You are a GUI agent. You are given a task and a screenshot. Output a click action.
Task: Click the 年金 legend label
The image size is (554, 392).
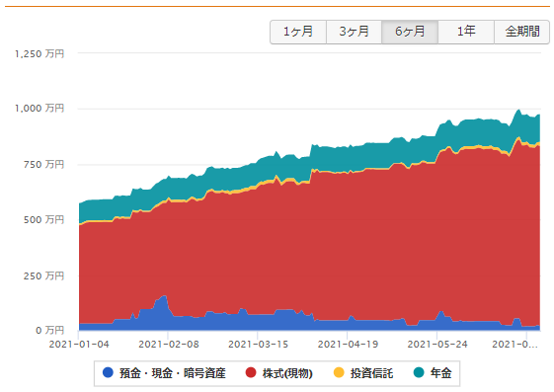[441, 373]
